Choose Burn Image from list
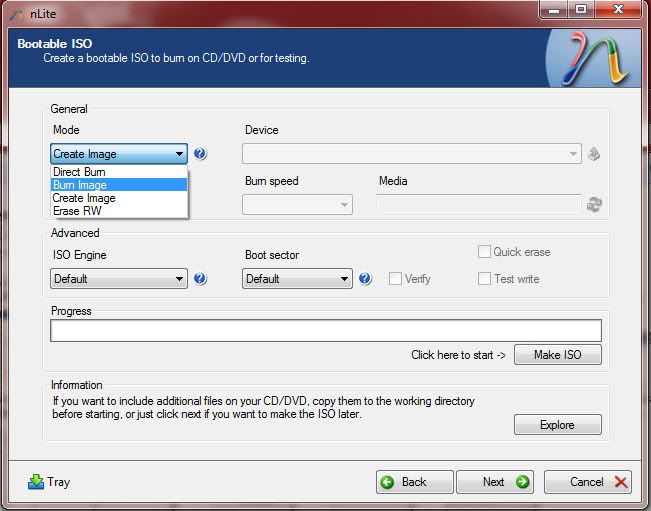Image resolution: width=651 pixels, height=511 pixels. (x=119, y=185)
